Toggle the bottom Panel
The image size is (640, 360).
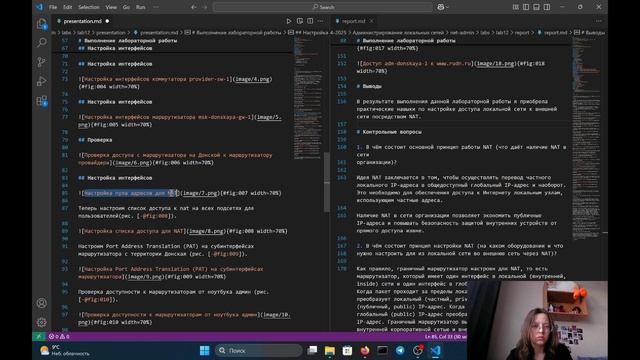coord(536,7)
